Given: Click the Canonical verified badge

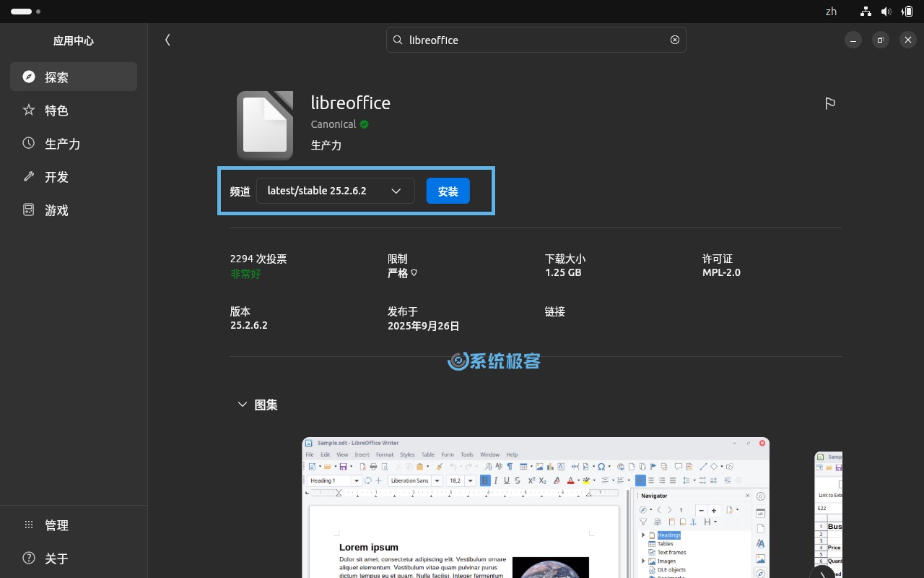Looking at the screenshot, I should (364, 124).
